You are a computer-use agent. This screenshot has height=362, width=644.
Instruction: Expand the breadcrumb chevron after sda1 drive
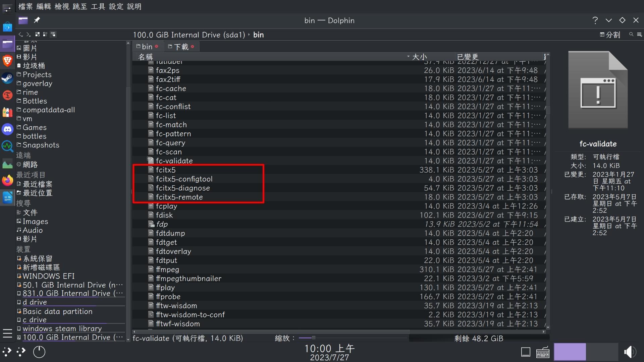[249, 35]
